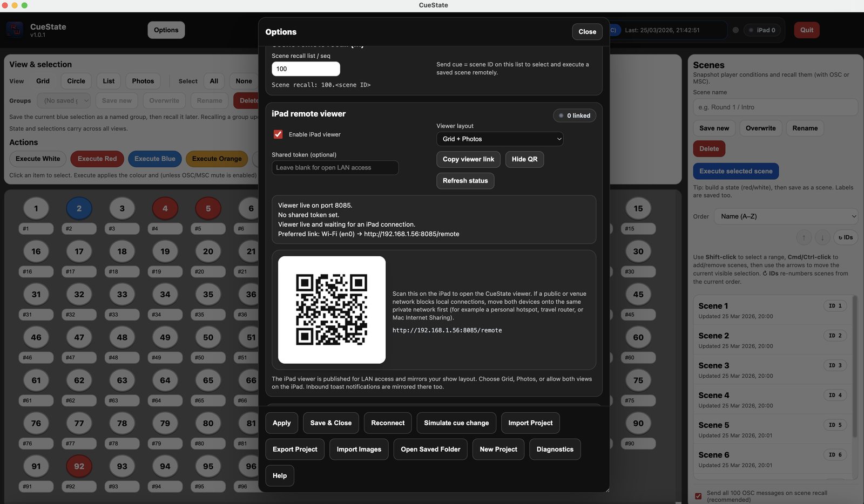Click Copy viewer link
The height and width of the screenshot is (504, 864).
(x=468, y=159)
